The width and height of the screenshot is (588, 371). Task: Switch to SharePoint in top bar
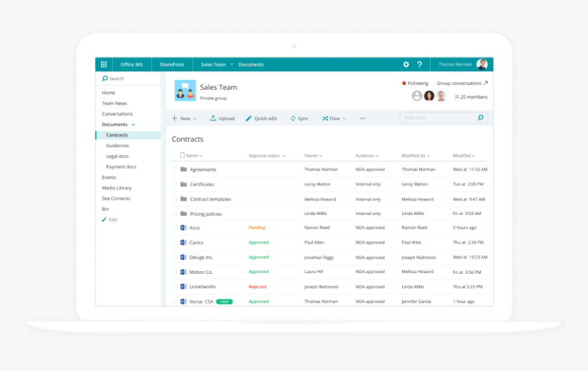(172, 64)
